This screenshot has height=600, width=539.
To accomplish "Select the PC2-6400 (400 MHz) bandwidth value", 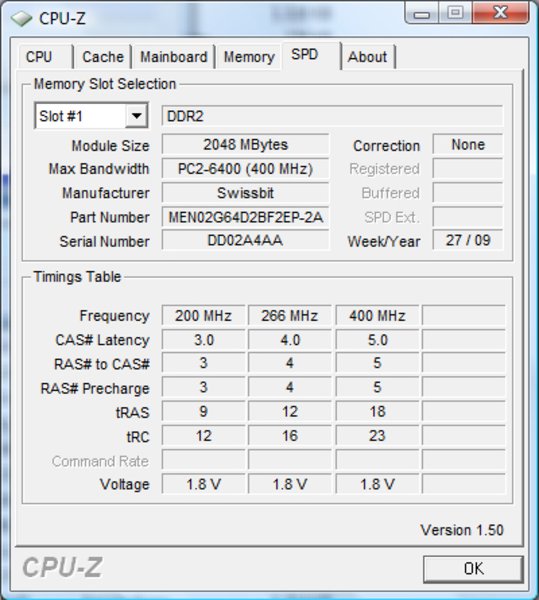I will 245,169.
